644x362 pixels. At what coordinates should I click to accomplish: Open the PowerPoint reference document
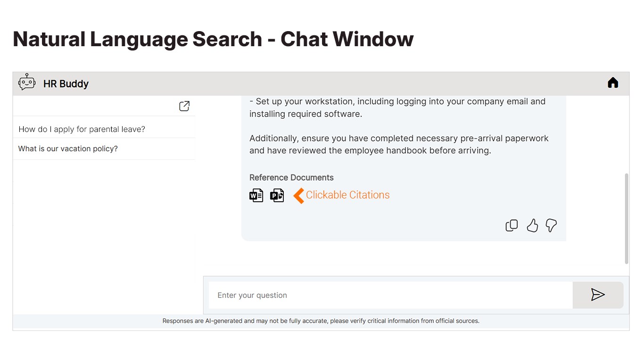click(277, 195)
